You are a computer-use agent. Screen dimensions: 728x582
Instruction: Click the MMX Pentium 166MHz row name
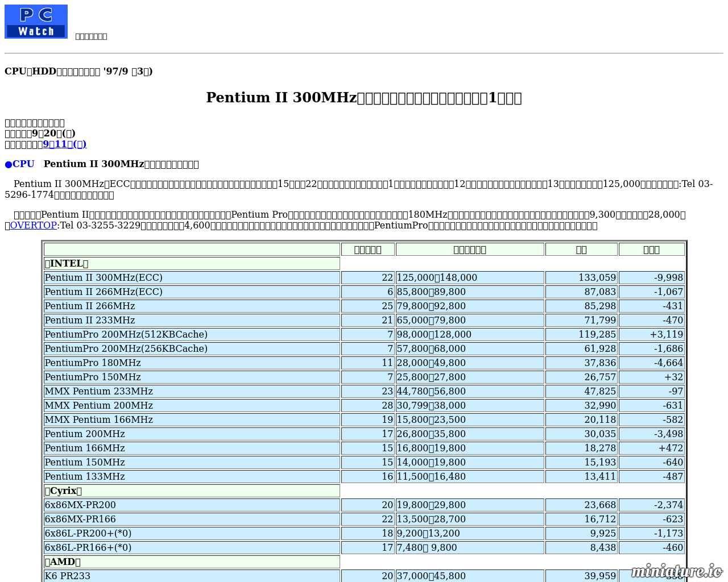point(98,419)
